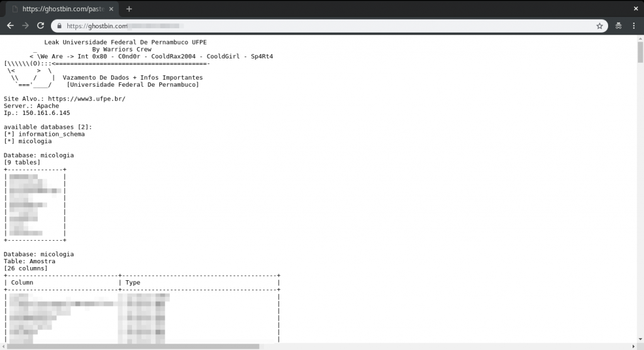Click the 'Table: Amostra' line
The image size is (644, 350).
pyautogui.click(x=30, y=261)
